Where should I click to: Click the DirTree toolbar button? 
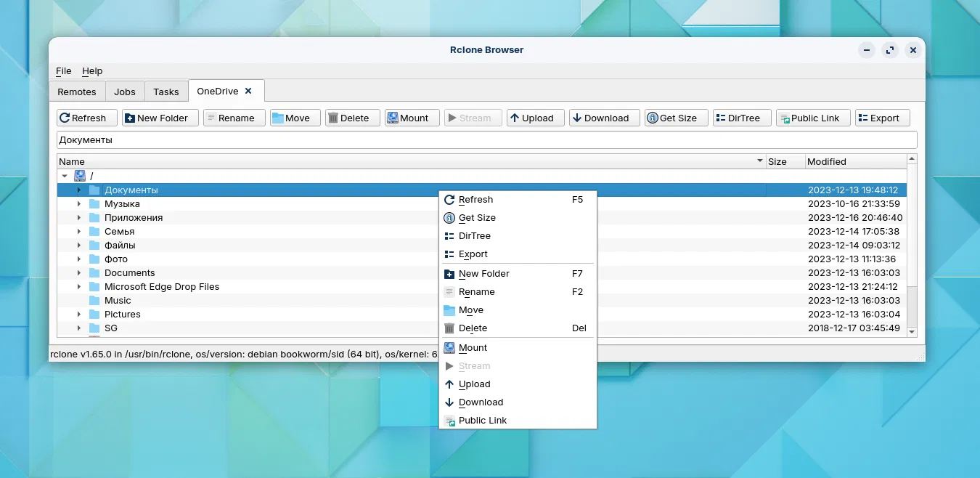(x=741, y=118)
